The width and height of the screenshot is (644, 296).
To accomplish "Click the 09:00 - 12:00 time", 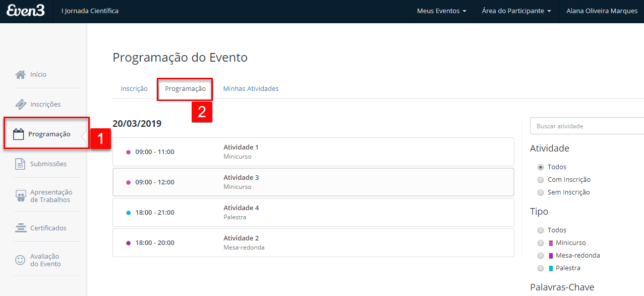I will point(155,182).
